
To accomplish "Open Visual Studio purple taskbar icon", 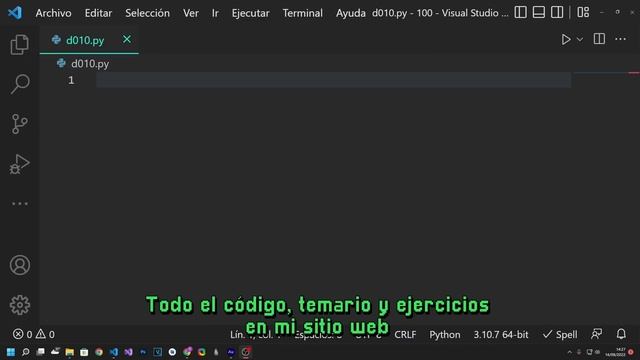I will 128,352.
